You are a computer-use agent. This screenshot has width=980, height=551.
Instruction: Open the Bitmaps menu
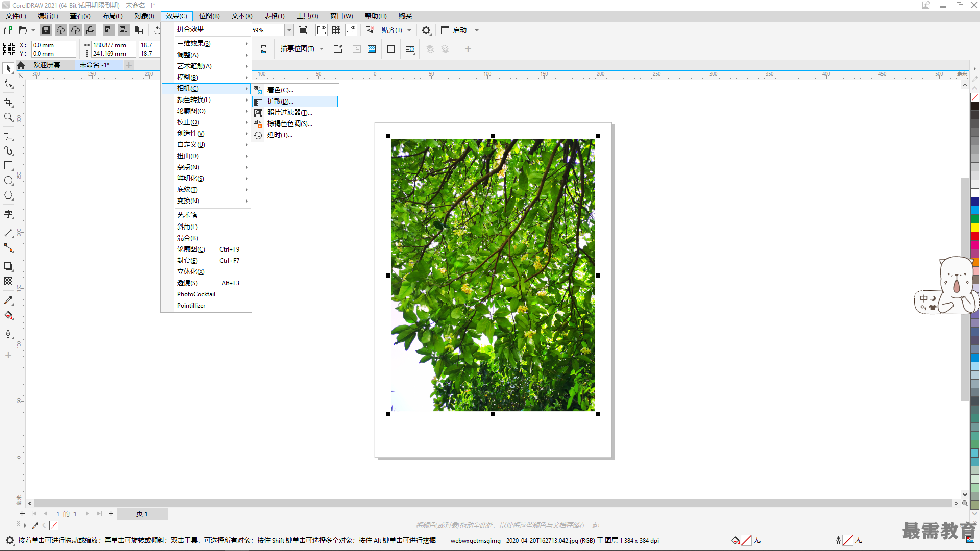(x=209, y=16)
